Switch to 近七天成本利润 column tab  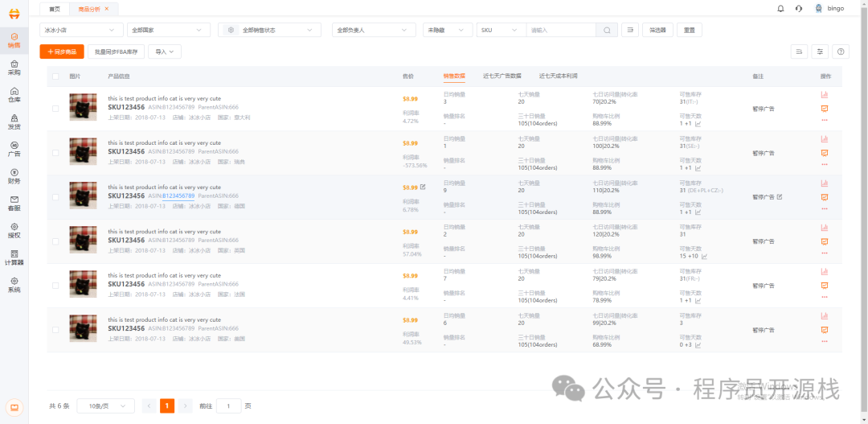[558, 76]
